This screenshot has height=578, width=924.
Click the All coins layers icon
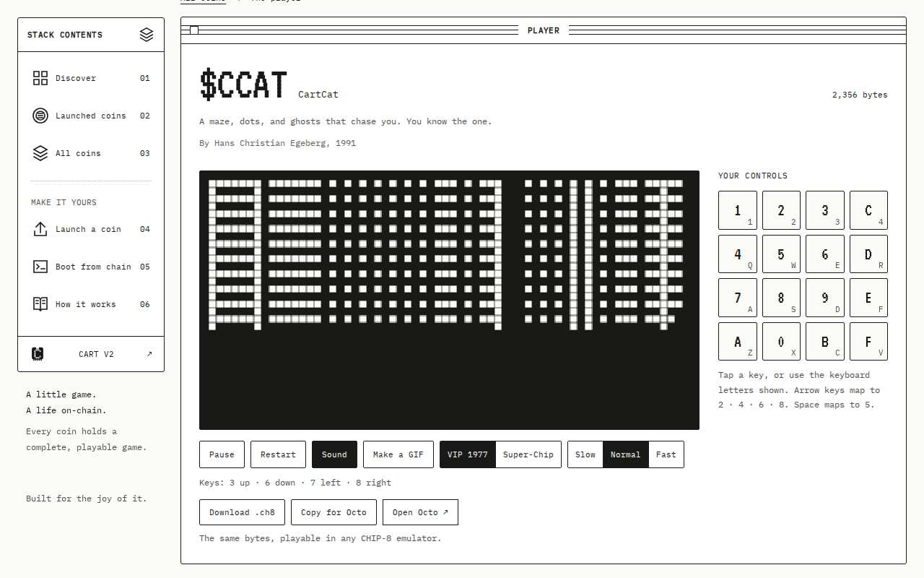click(40, 153)
